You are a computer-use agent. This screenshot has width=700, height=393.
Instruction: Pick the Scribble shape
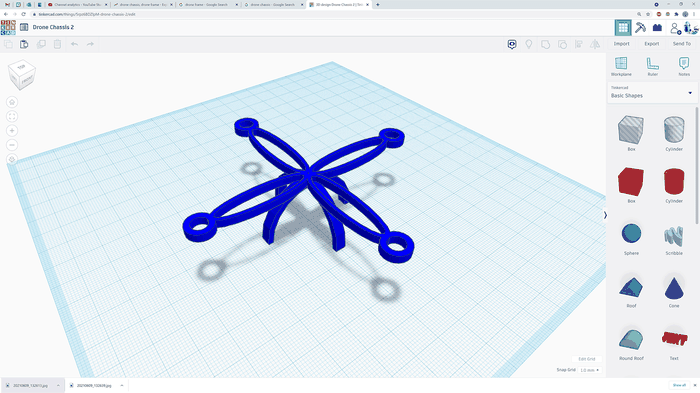coord(674,239)
